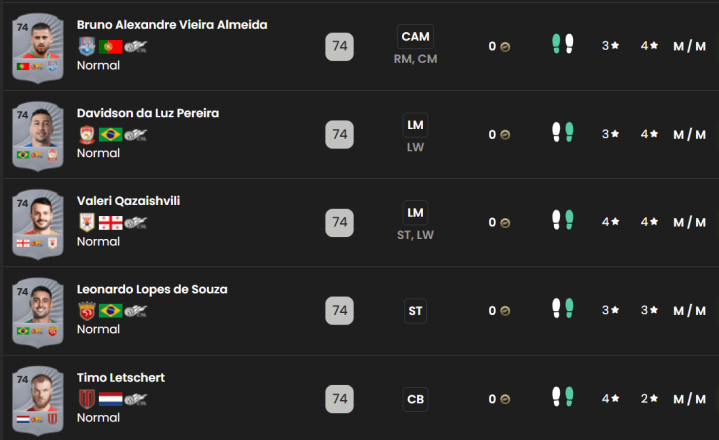The width and height of the screenshot is (719, 440).
Task: Click Bruno Almeida's player card thumbnail
Action: (x=38, y=46)
